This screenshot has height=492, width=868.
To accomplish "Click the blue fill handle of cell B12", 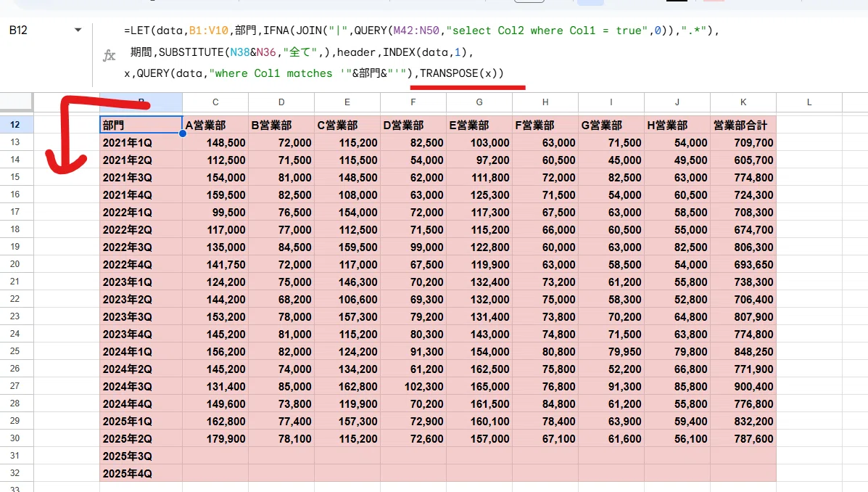I will click(182, 134).
